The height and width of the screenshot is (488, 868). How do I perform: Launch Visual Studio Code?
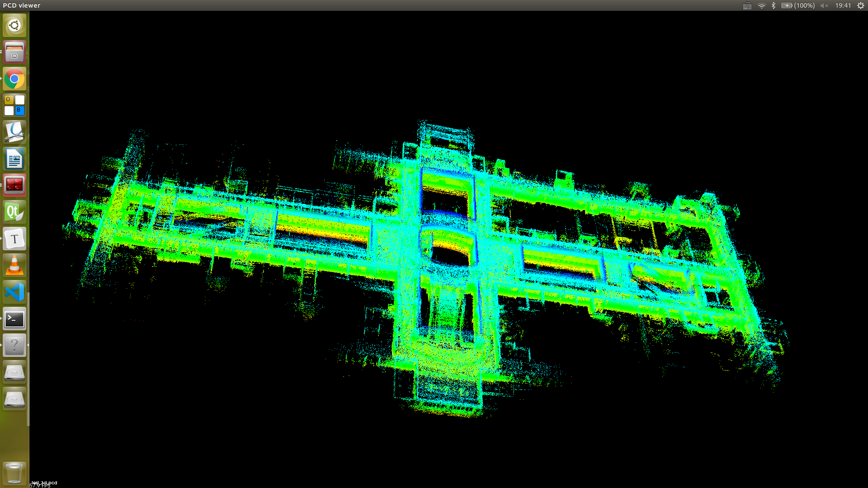pyautogui.click(x=14, y=292)
